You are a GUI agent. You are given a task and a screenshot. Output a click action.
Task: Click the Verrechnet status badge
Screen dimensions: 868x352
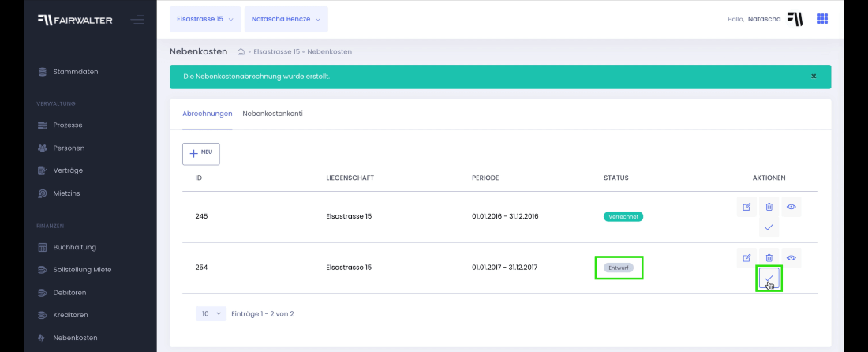pos(623,216)
